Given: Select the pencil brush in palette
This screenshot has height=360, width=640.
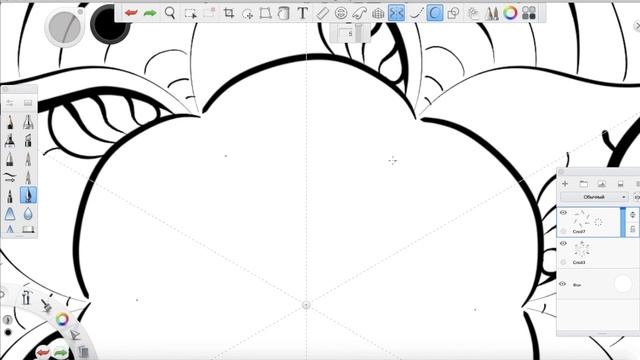Looking at the screenshot, I should coord(10,122).
